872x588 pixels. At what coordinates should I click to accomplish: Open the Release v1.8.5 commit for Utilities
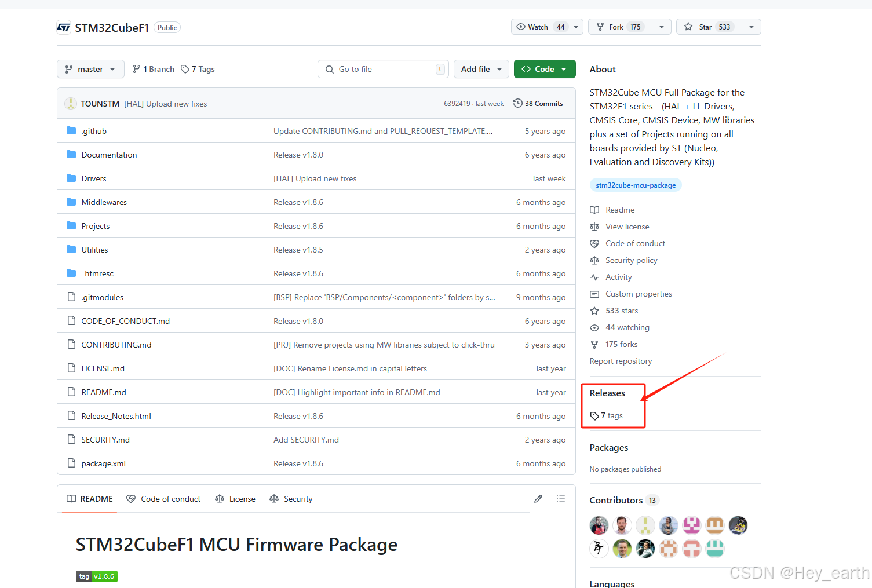coord(298,250)
